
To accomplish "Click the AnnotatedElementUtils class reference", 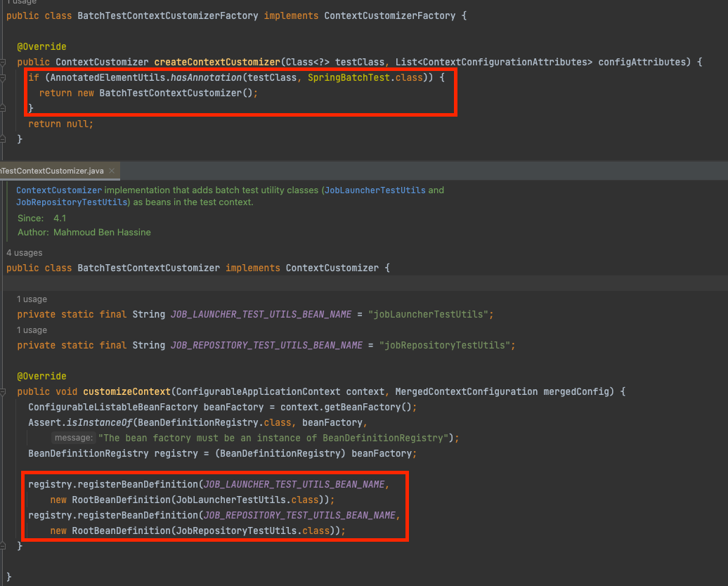I will [108, 77].
